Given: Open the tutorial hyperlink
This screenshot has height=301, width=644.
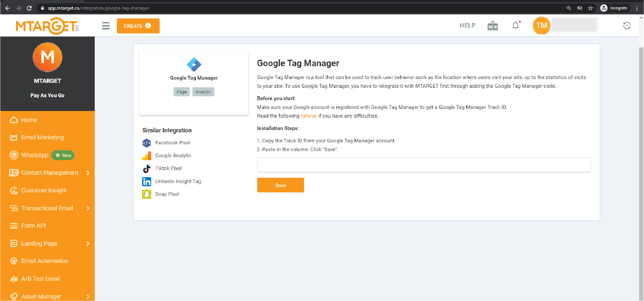Looking at the screenshot, I should click(x=309, y=116).
